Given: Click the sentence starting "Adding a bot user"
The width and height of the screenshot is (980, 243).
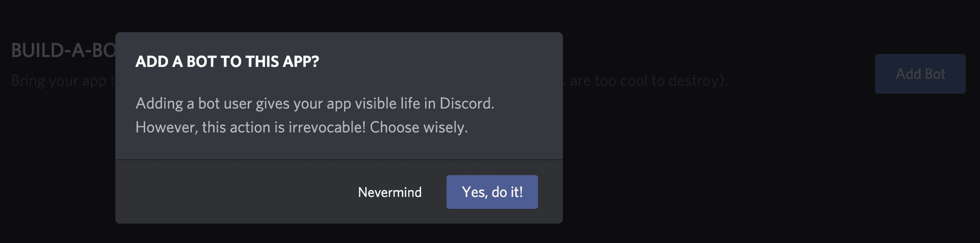Looking at the screenshot, I should [314, 103].
